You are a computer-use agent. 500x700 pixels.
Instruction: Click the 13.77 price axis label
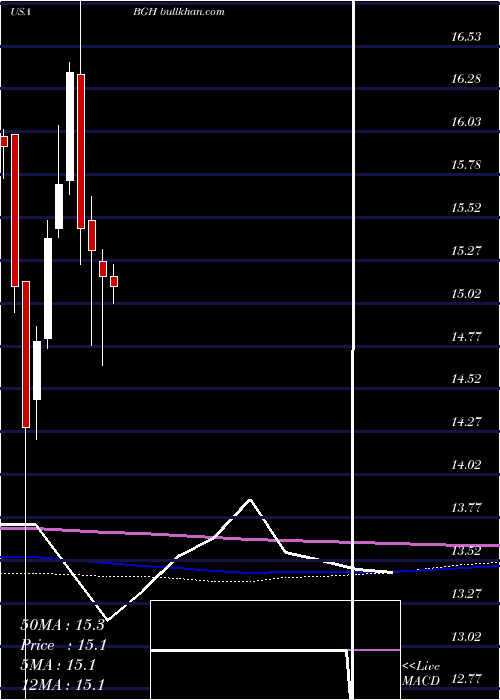tap(466, 508)
